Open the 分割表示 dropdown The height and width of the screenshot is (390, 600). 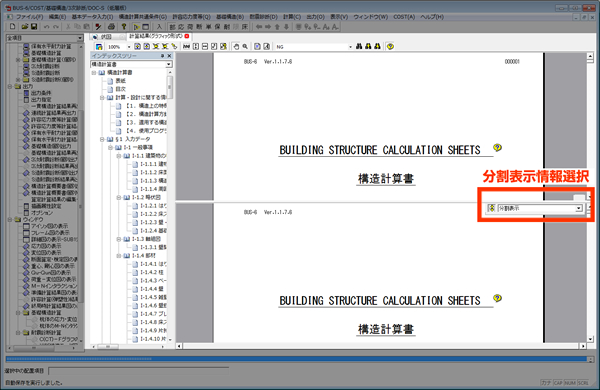pos(579,208)
